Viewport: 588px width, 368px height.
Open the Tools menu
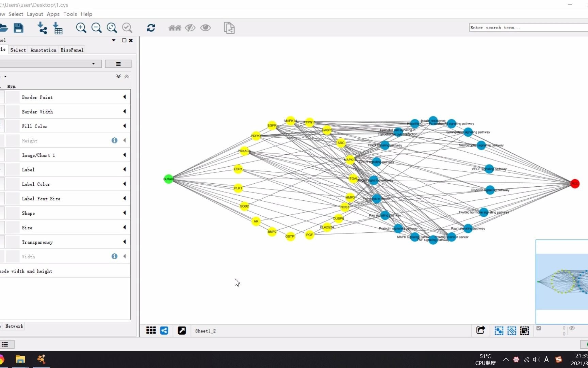pos(70,14)
